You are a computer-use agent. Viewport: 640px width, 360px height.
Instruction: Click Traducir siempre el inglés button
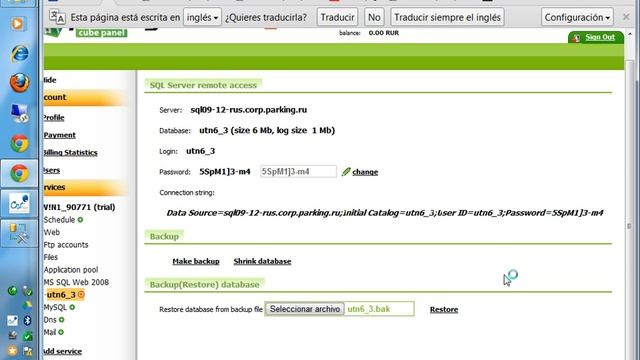pos(447,17)
